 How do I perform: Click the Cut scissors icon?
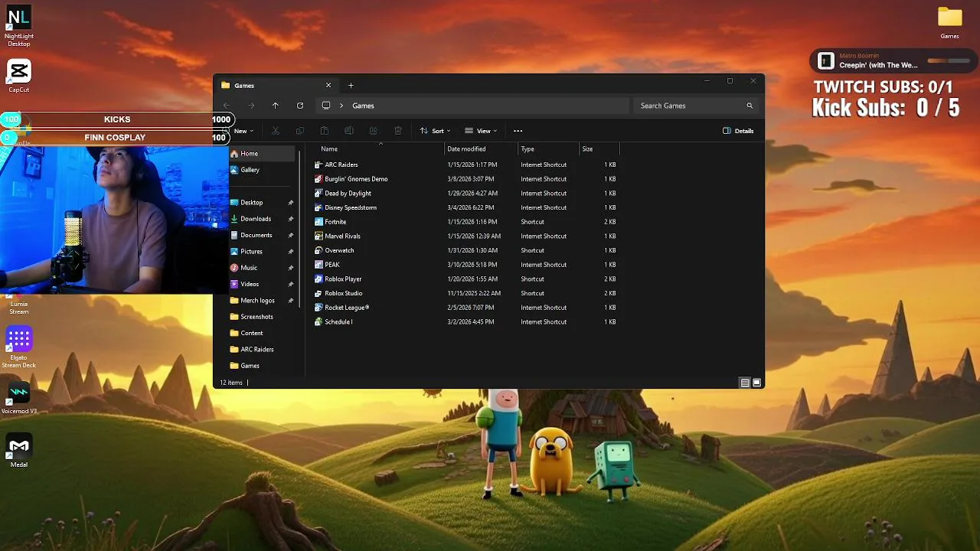click(276, 131)
